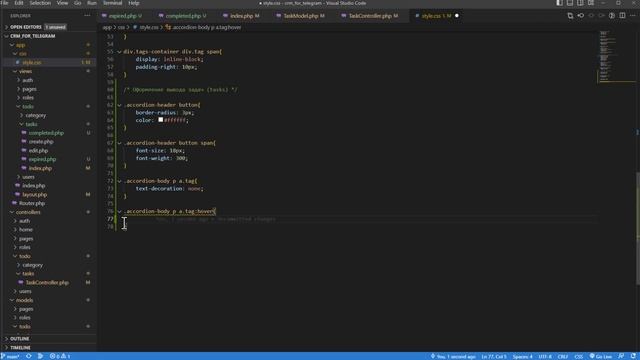Image resolution: width=640 pixels, height=360 pixels.
Task: Toggle secondary side bar layout icon
Action: (580, 3)
